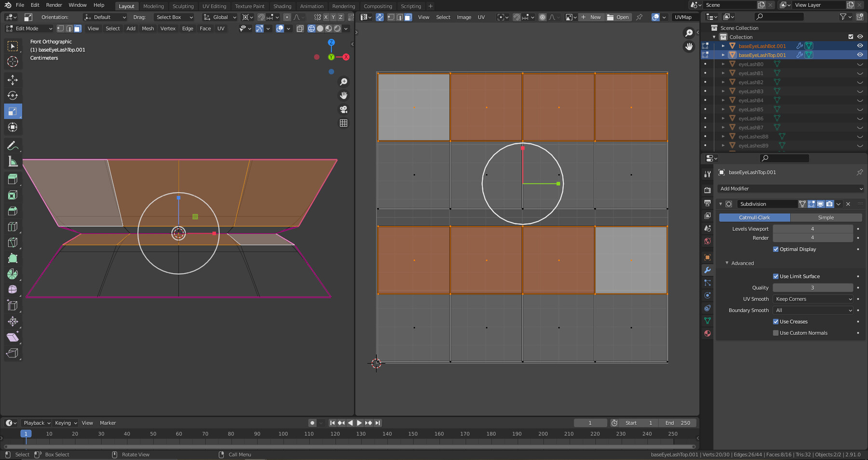Activate the Rotate tool
This screenshot has height=460, width=868.
click(13, 96)
